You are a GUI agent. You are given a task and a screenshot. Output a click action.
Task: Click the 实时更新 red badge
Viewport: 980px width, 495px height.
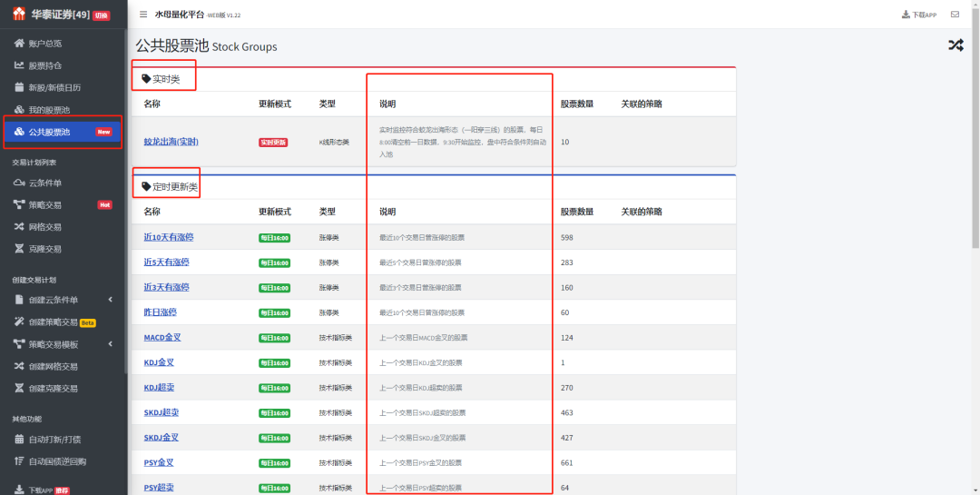[x=273, y=143]
